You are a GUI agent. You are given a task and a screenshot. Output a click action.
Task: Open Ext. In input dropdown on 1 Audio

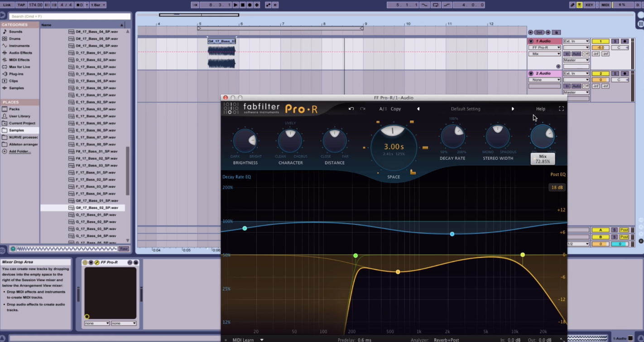[576, 41]
